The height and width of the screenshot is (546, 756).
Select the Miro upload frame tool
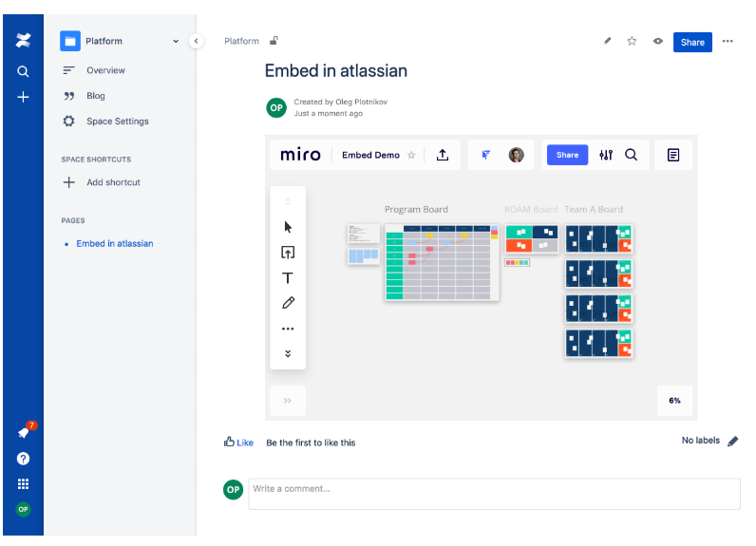[x=288, y=253]
